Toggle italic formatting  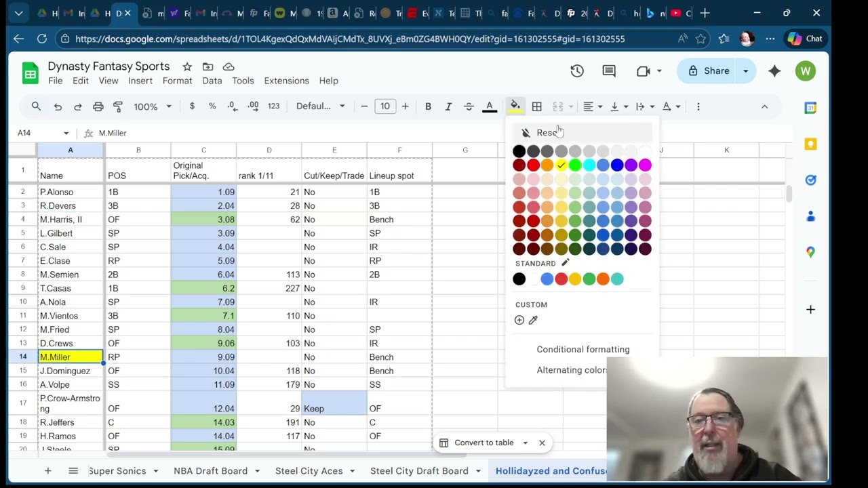[448, 106]
